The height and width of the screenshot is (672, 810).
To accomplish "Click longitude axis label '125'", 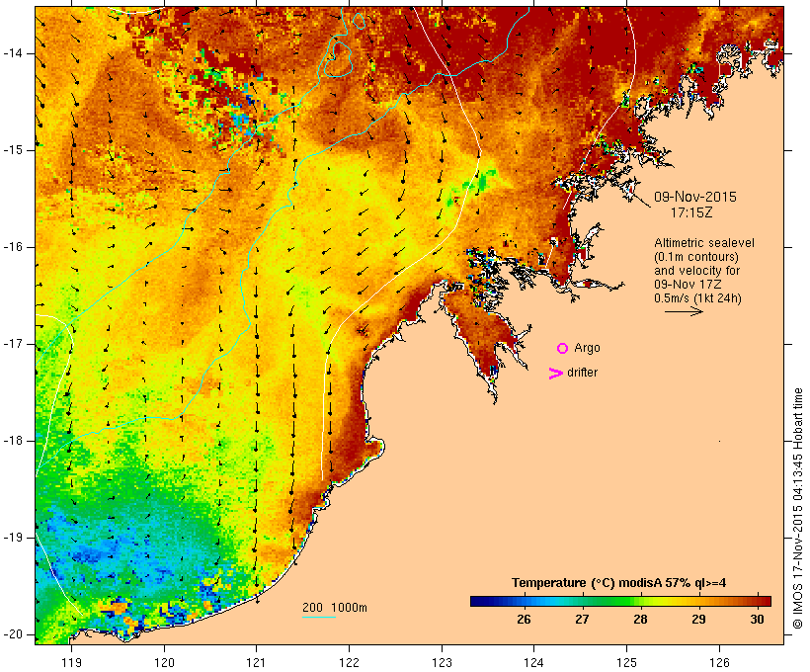I will click(x=626, y=662).
